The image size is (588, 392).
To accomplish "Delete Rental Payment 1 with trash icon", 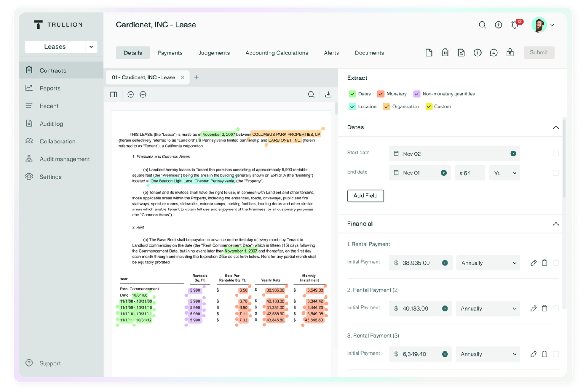I will [545, 263].
